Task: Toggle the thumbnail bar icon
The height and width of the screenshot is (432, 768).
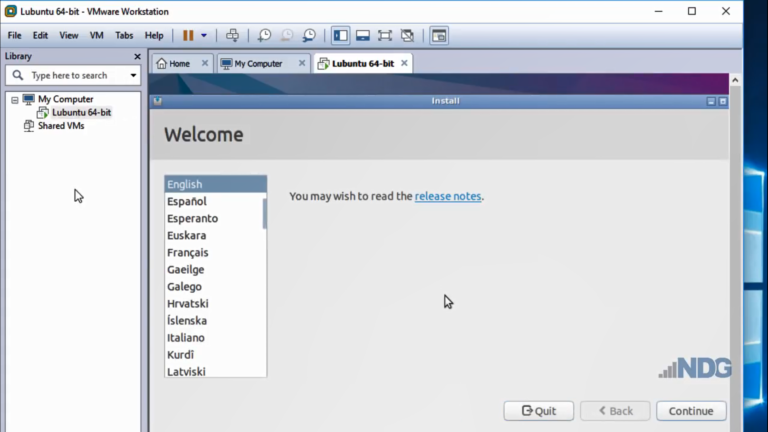Action: [x=362, y=35]
